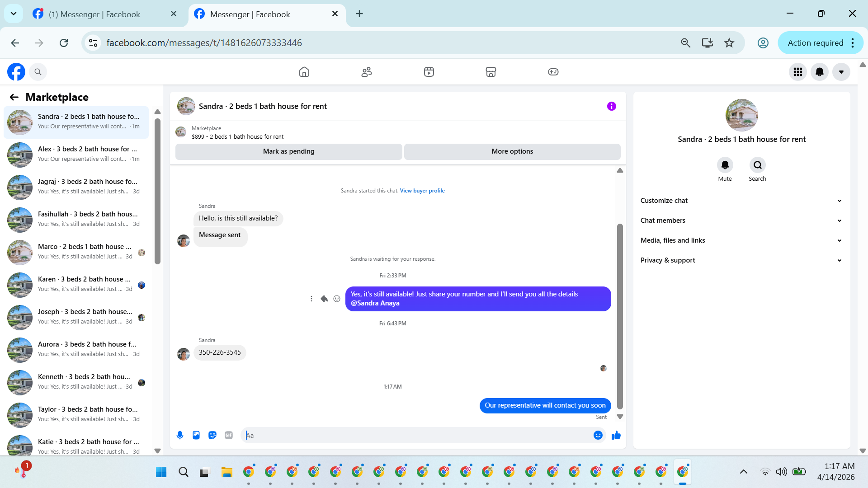Click the voice clip microphone icon

click(x=180, y=435)
